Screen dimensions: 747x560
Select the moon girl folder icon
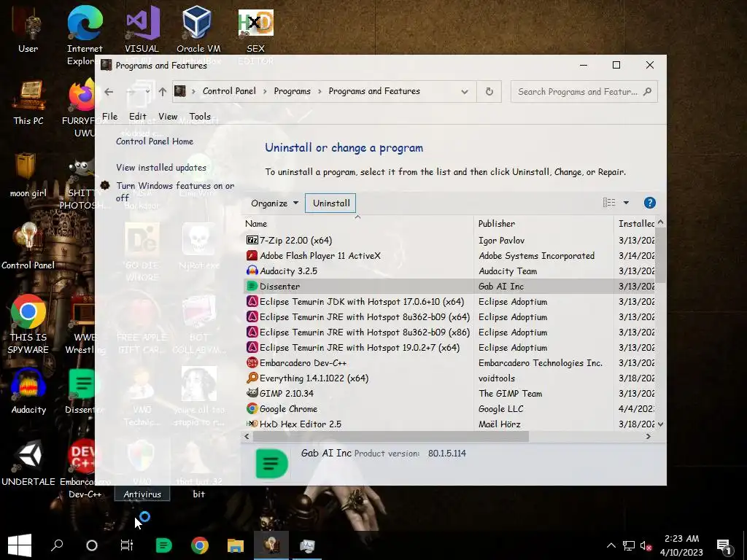pyautogui.click(x=28, y=175)
